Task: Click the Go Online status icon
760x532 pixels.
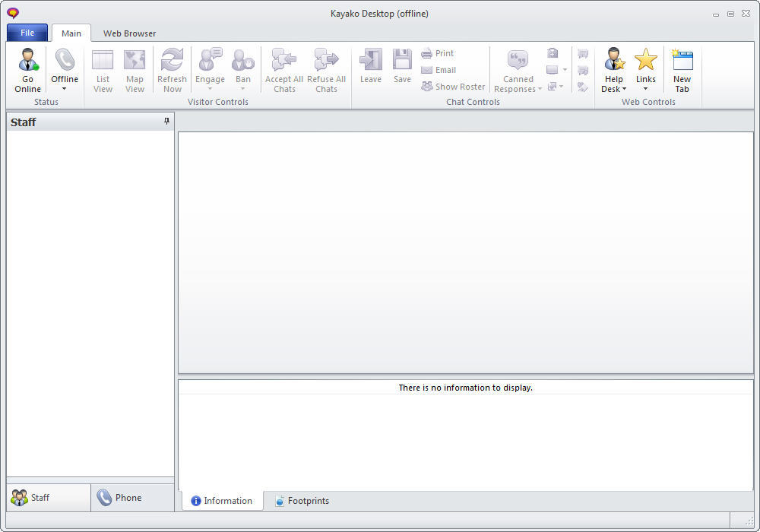Action: (28, 61)
